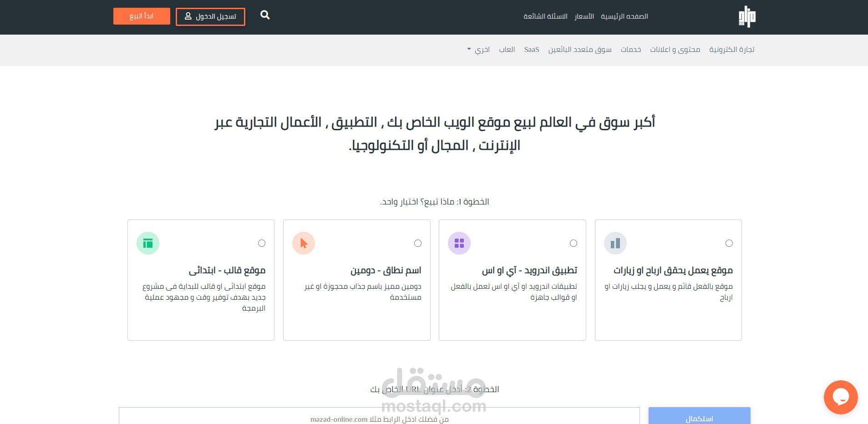The height and width of the screenshot is (424, 868).
Task: Open the search magnifier icon
Action: click(x=265, y=15)
